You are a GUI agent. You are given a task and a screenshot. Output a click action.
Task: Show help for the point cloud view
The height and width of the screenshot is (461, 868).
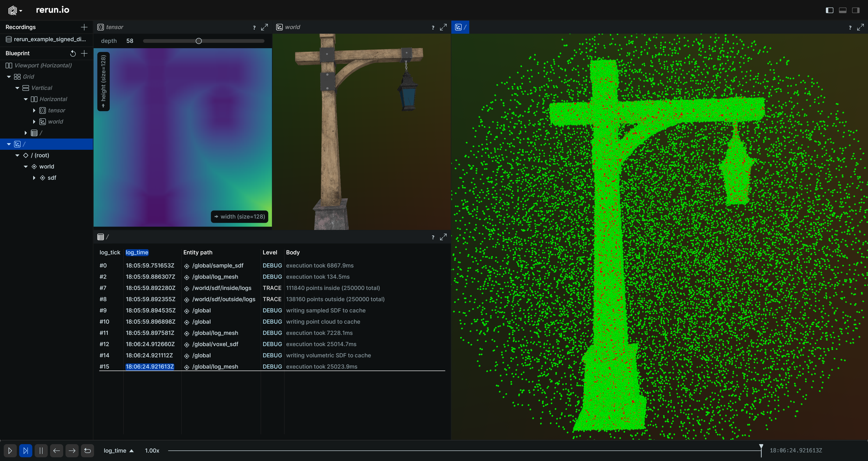[x=850, y=28]
